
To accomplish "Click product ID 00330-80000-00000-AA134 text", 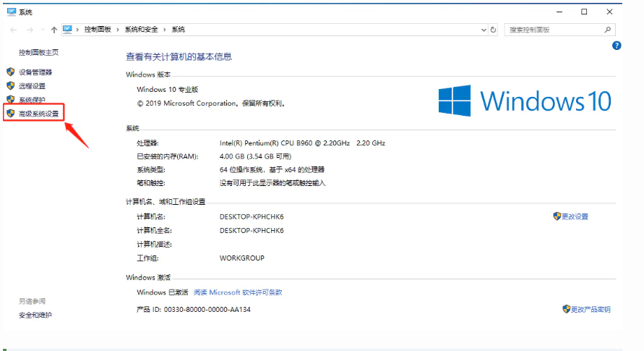I will click(x=194, y=310).
